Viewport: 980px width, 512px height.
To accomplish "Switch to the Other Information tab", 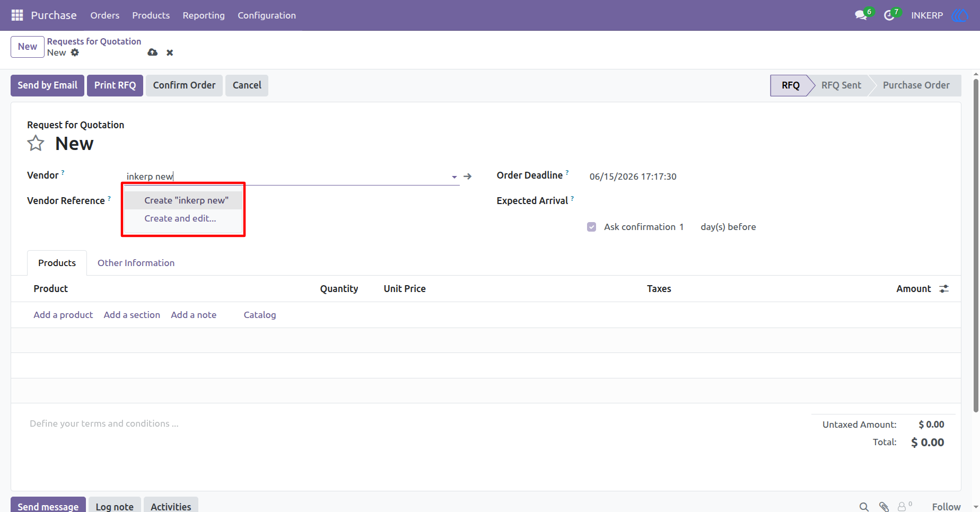I will (136, 263).
